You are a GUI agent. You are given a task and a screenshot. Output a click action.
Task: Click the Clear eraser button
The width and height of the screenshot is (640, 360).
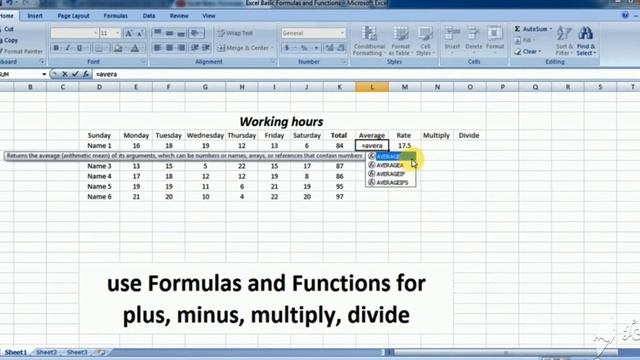527,52
